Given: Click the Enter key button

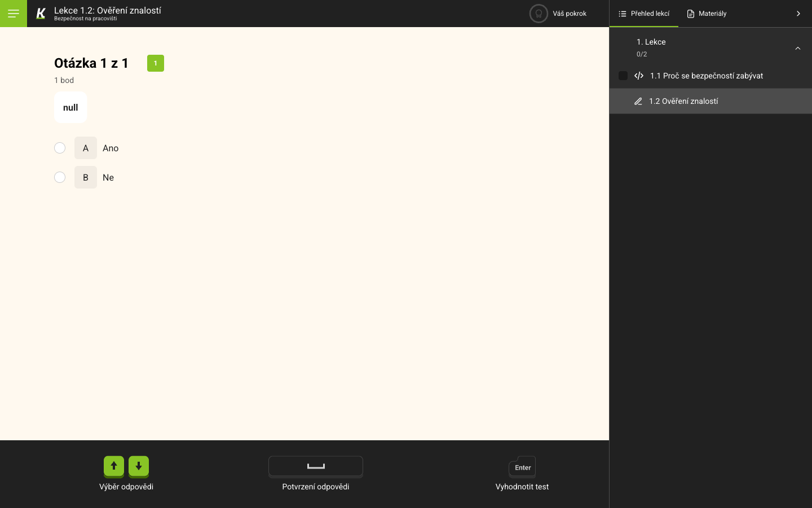Looking at the screenshot, I should [x=522, y=467].
